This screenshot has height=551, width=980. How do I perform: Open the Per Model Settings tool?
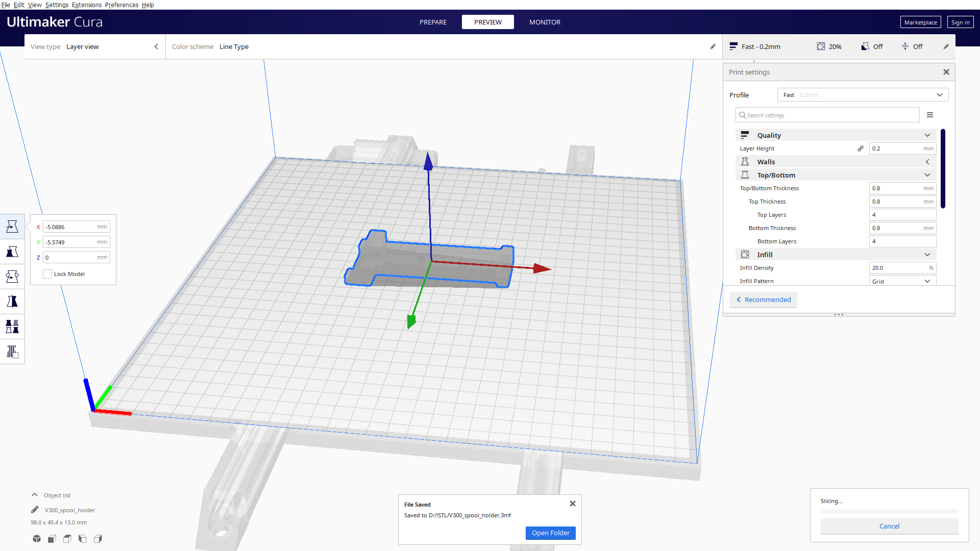pos(12,326)
